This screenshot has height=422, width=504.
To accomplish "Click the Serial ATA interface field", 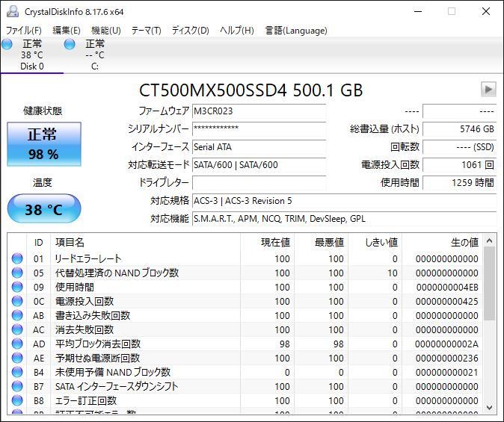I will click(x=259, y=147).
